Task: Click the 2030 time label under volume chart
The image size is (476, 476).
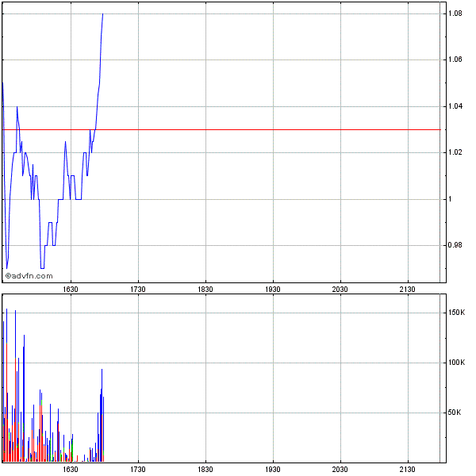Action: 340,470
